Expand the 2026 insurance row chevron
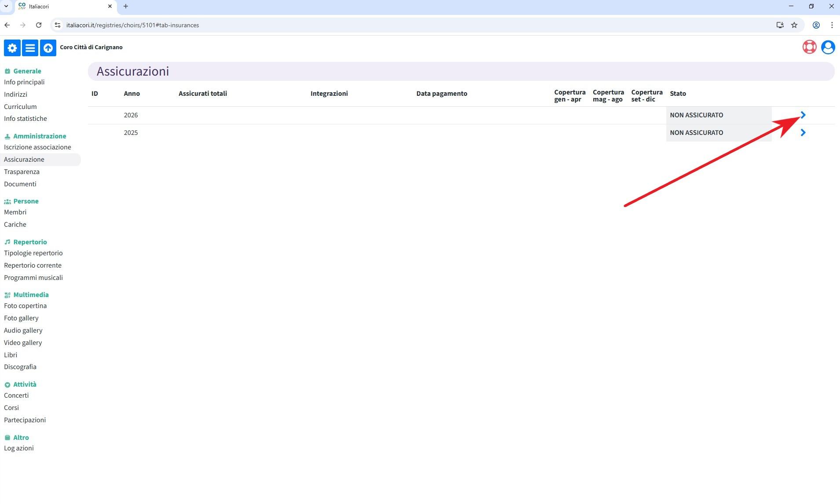Image resolution: width=840 pixels, height=504 pixels. pyautogui.click(x=803, y=115)
